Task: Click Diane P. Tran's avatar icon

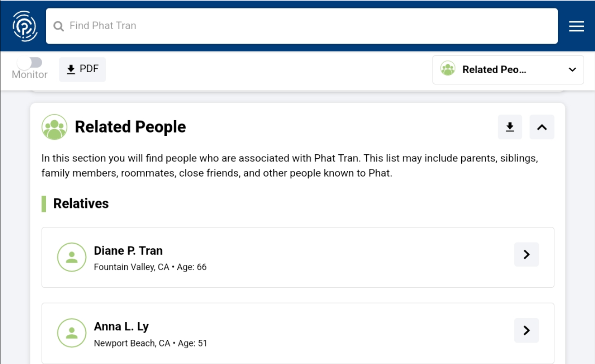Action: click(71, 257)
